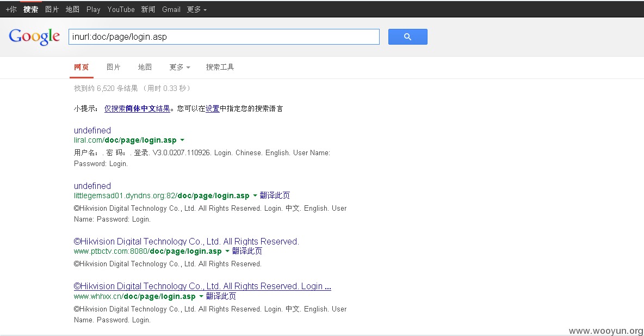This screenshot has width=644, height=336.
Task: Click 翻译此页 for www.whhxx.cn result
Action: pyautogui.click(x=221, y=296)
